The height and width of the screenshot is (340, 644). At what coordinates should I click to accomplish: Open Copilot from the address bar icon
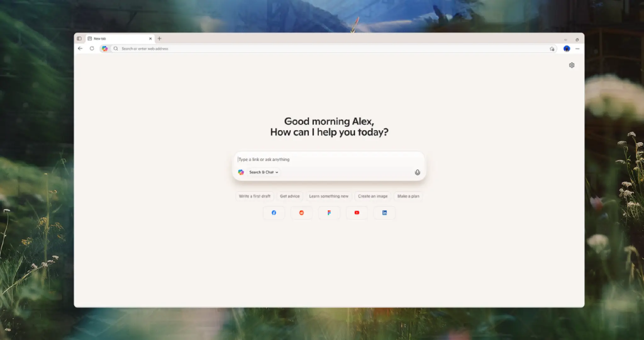click(104, 48)
